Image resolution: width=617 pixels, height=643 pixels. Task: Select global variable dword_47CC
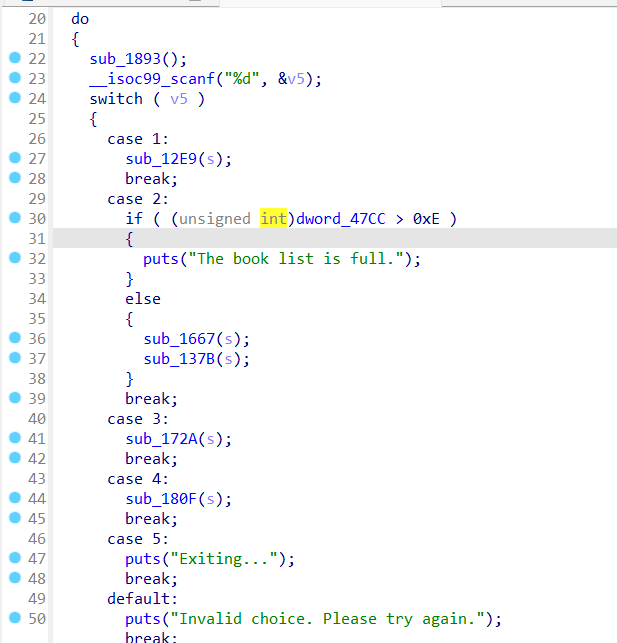[341, 219]
